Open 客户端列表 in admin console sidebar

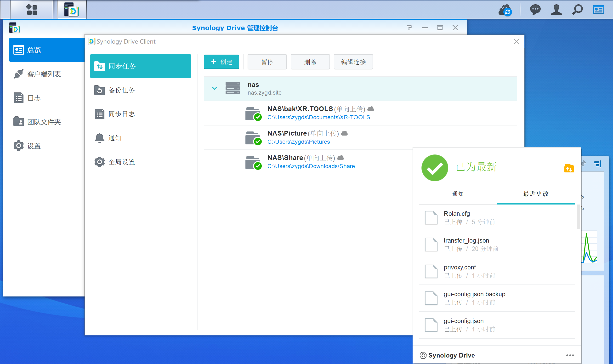pyautogui.click(x=47, y=74)
